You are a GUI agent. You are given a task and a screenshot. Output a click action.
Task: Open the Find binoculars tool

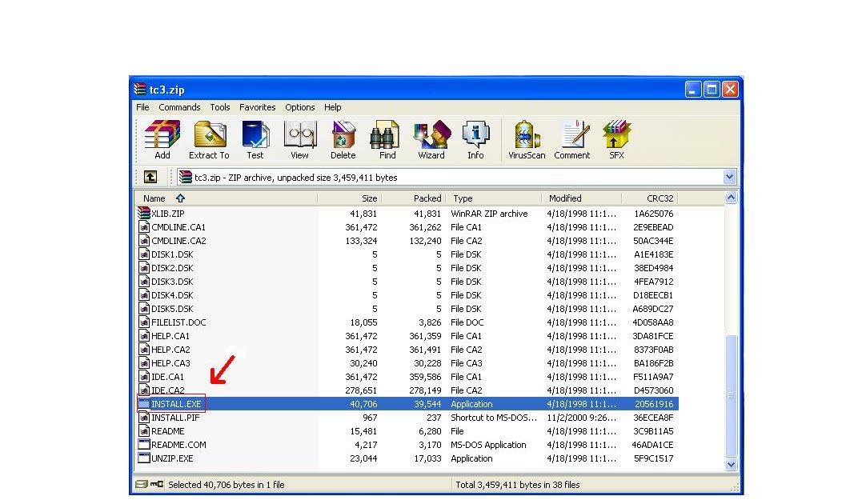387,140
